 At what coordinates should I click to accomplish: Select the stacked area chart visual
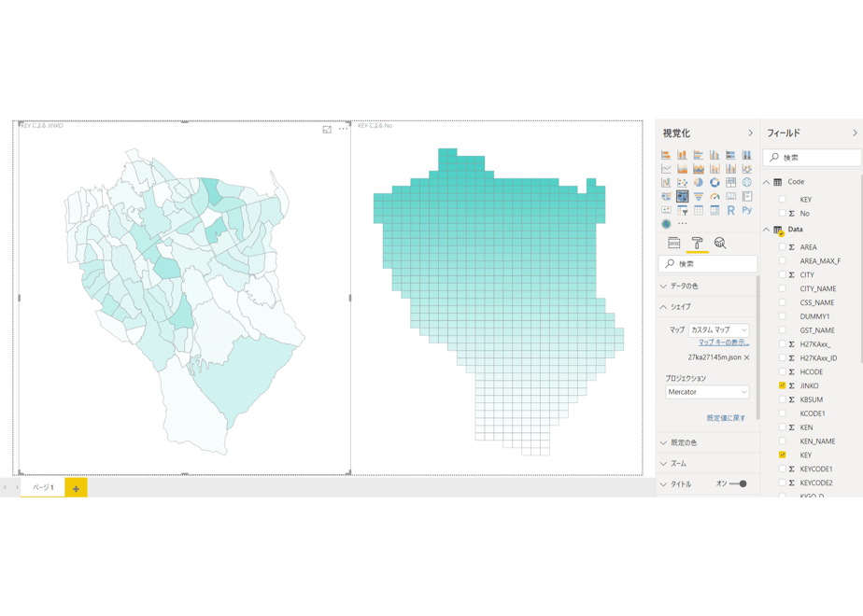tap(699, 169)
